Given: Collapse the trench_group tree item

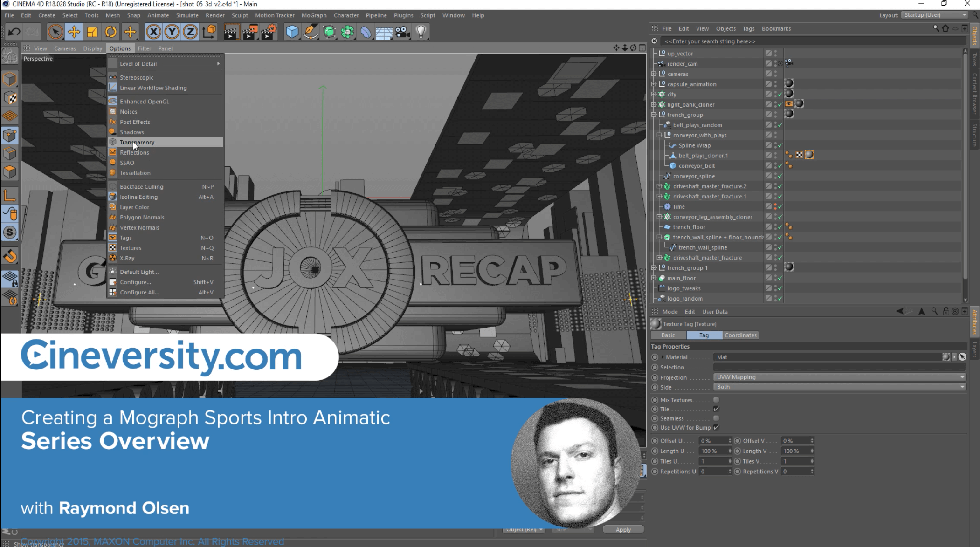Looking at the screenshot, I should 654,115.
